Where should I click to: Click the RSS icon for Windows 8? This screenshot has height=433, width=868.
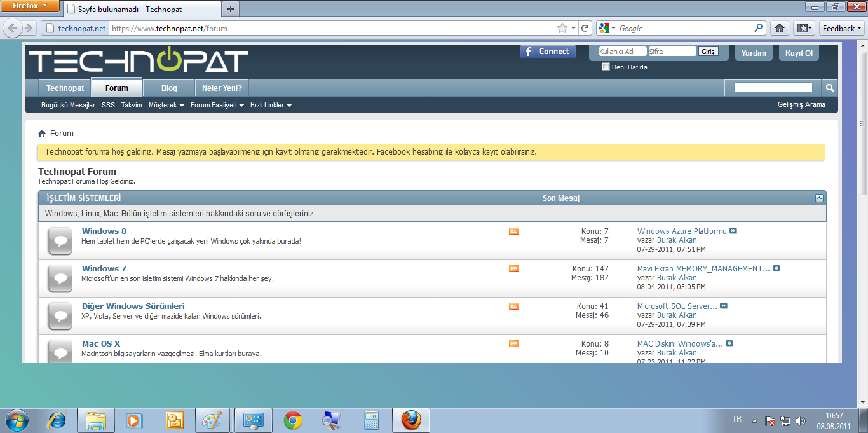tap(514, 231)
